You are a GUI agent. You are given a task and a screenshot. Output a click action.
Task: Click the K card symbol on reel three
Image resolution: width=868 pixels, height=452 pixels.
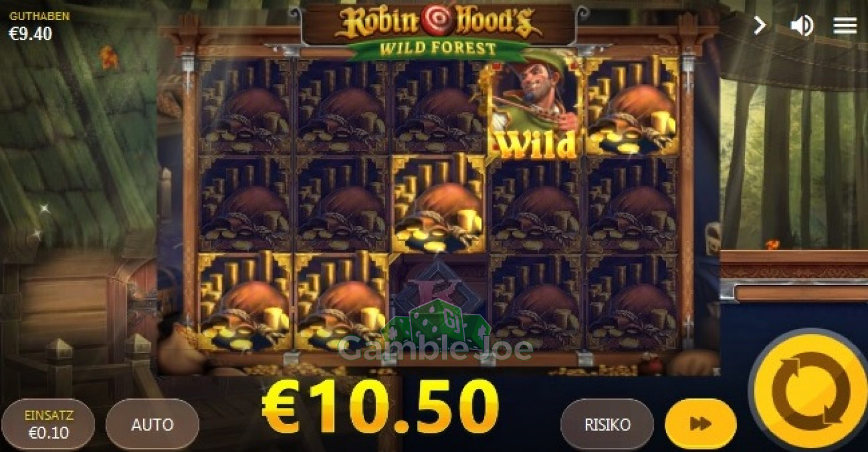[438, 301]
